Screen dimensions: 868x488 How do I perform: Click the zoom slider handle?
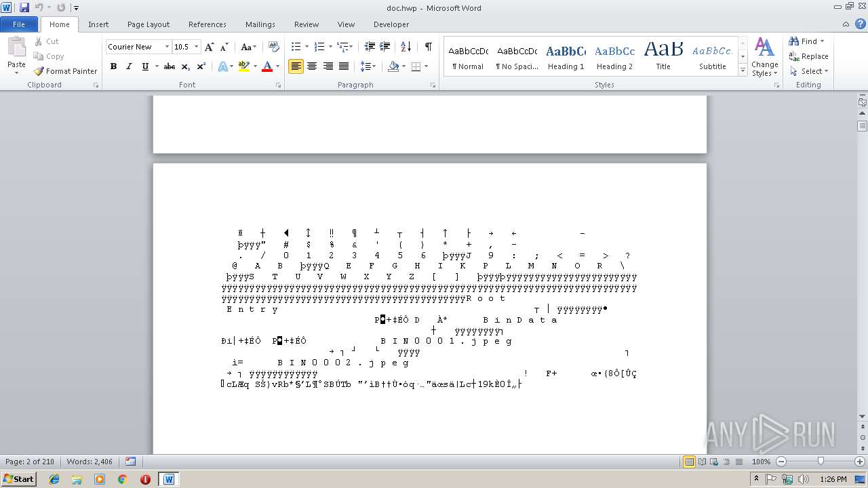pyautogui.click(x=821, y=462)
